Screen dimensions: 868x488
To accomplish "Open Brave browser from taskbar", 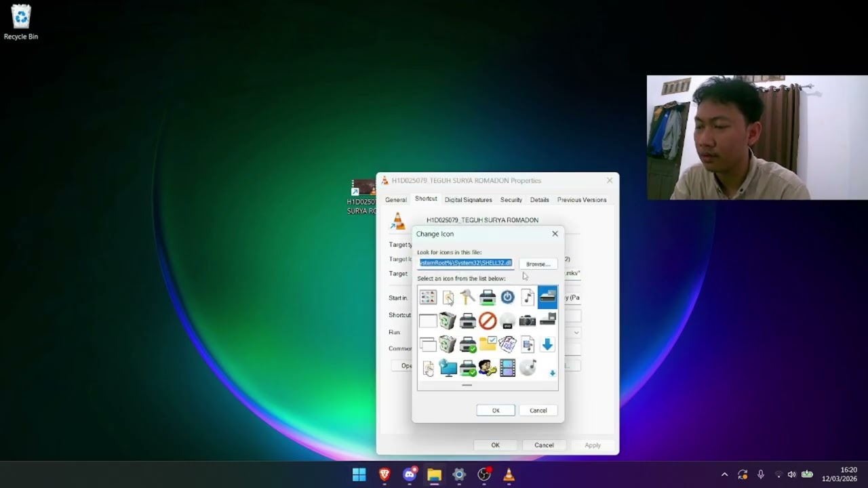I will pos(384,474).
